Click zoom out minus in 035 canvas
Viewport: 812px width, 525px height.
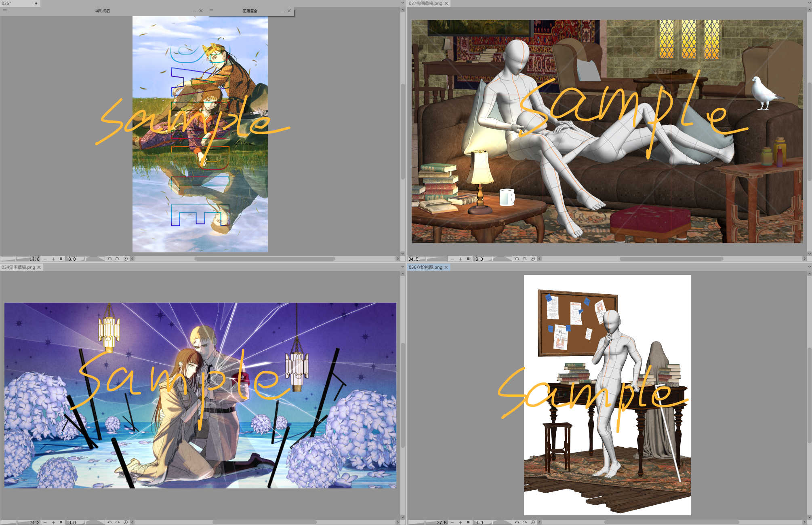(x=45, y=259)
